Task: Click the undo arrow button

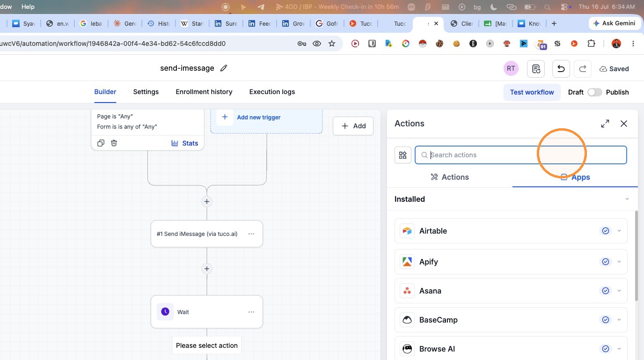Action: 561,69
